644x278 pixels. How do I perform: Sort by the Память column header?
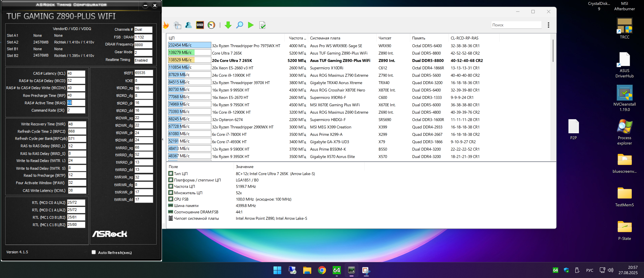[419, 38]
